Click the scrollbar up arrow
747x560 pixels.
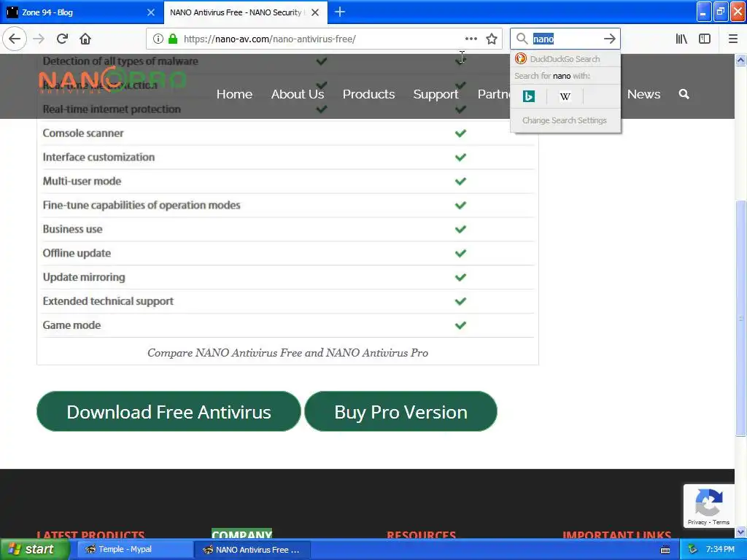[740, 60]
